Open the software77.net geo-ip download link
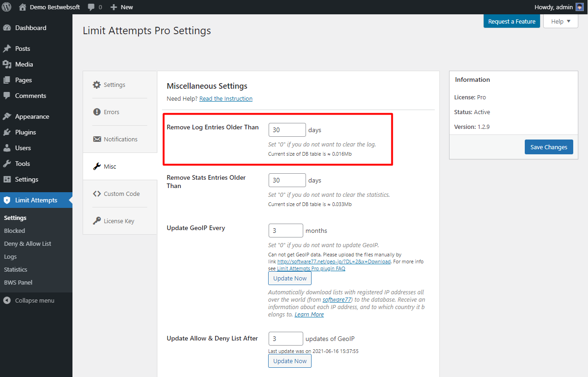 [x=334, y=261]
